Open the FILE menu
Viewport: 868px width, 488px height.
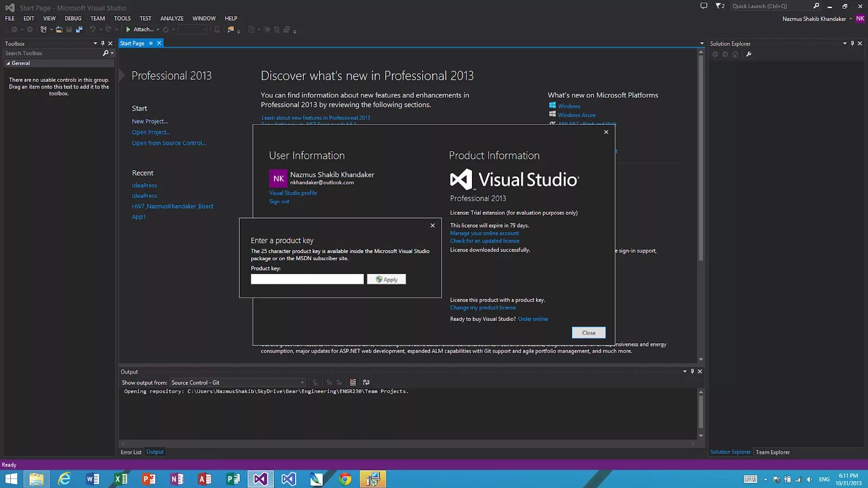pos(10,18)
